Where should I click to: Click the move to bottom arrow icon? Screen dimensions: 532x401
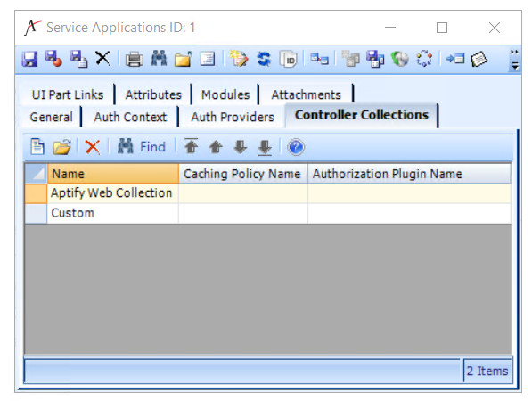[x=265, y=148]
